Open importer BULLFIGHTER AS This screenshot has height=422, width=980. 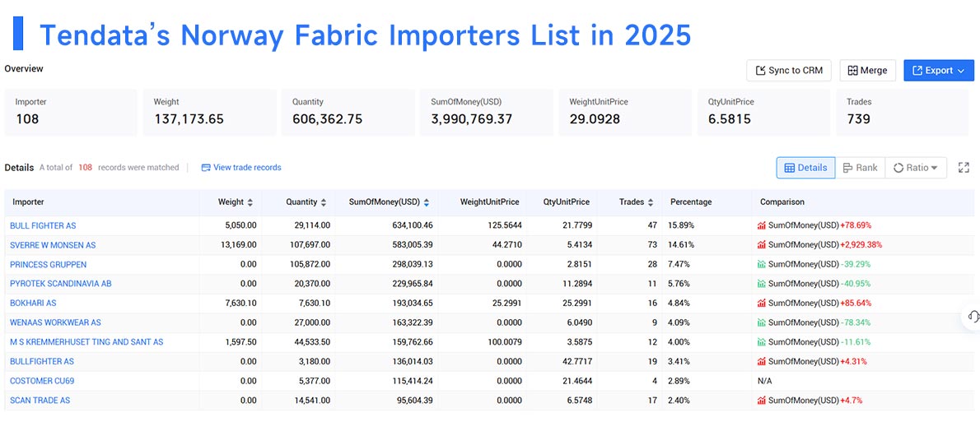point(42,361)
